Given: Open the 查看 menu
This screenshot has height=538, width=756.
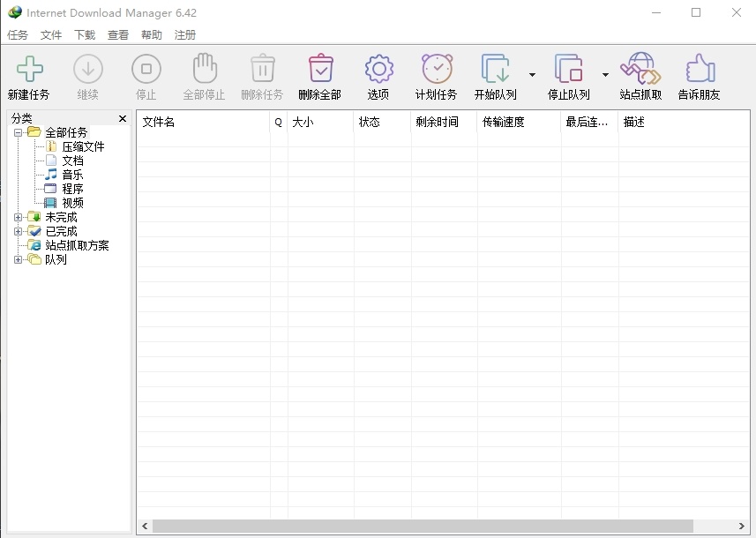Looking at the screenshot, I should coord(118,34).
